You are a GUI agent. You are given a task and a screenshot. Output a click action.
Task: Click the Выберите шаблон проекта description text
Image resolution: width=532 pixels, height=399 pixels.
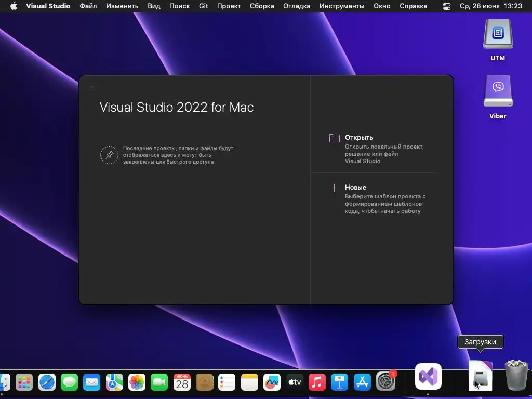(x=385, y=204)
